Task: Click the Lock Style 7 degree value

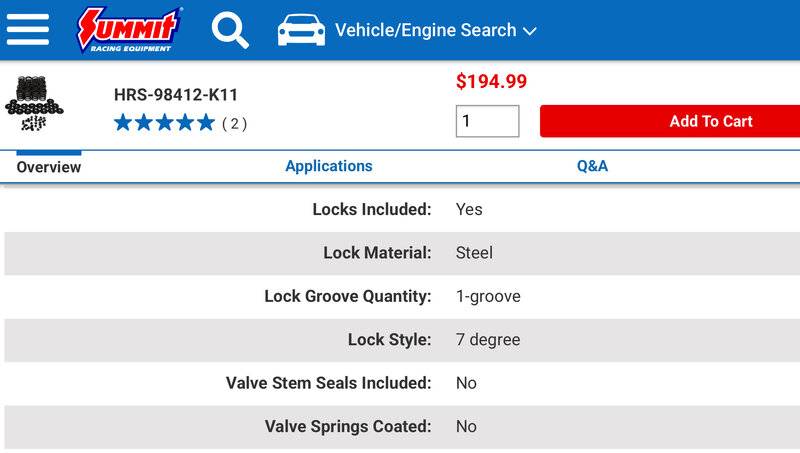Action: 488,340
